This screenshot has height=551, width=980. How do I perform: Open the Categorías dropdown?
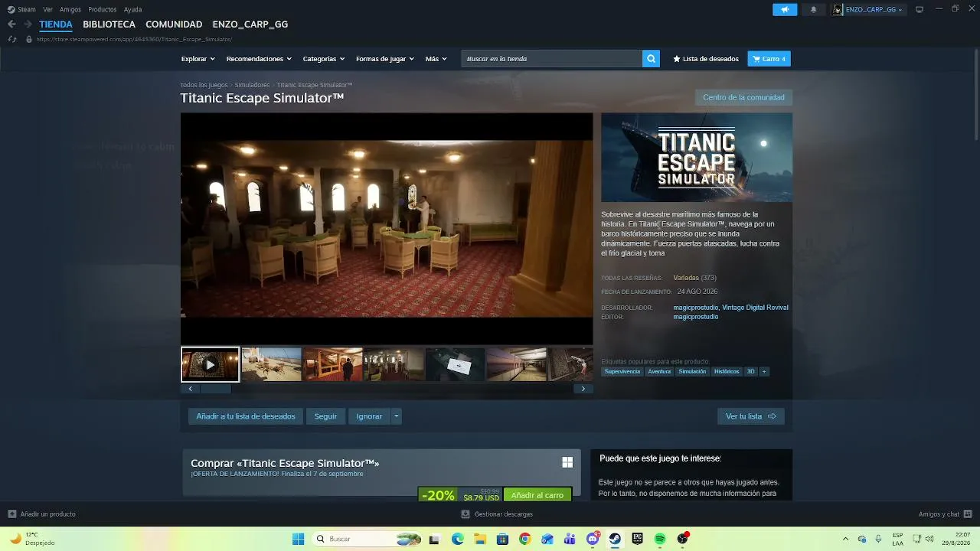coord(323,59)
